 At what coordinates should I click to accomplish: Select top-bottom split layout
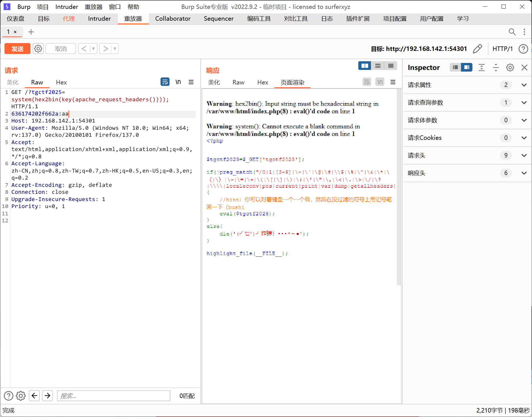pyautogui.click(x=378, y=66)
